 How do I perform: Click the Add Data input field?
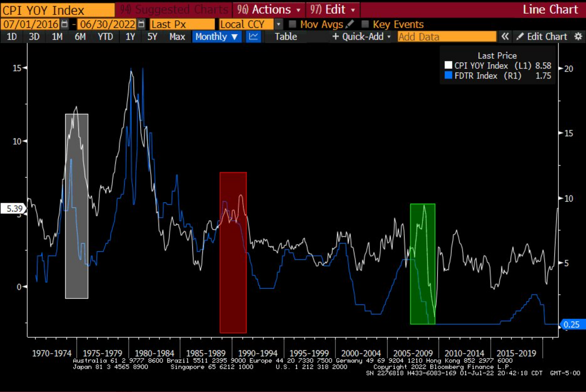[x=447, y=37]
